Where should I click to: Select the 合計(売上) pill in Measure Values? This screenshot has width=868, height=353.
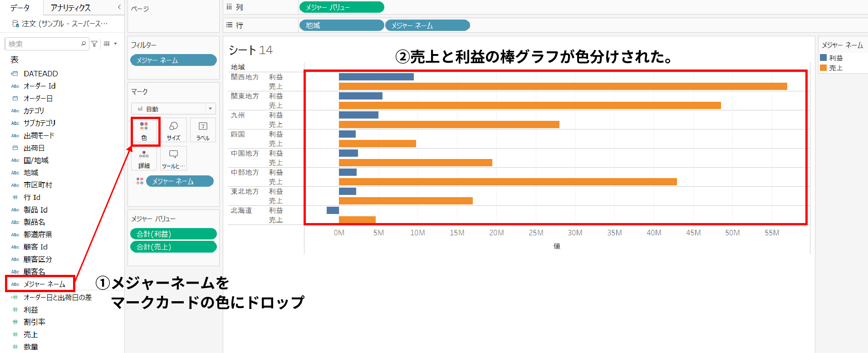coord(173,247)
